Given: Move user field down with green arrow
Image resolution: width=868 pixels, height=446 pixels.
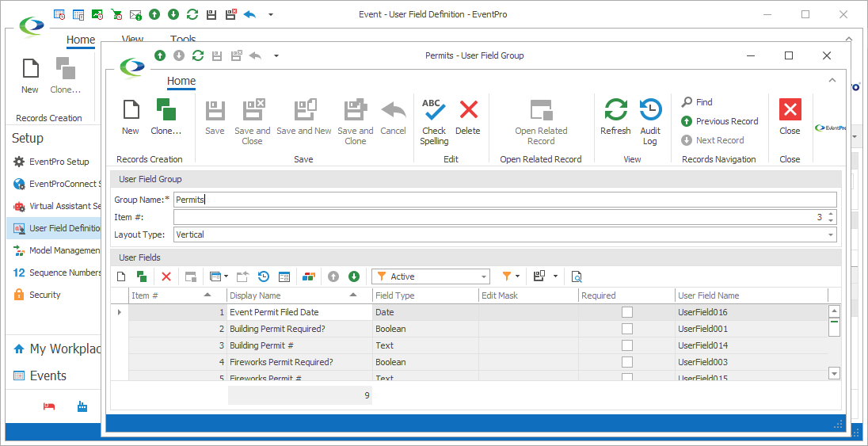Looking at the screenshot, I should pos(354,276).
